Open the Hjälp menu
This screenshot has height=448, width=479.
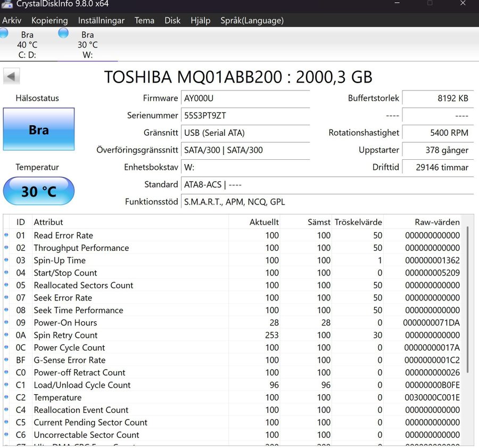[201, 20]
